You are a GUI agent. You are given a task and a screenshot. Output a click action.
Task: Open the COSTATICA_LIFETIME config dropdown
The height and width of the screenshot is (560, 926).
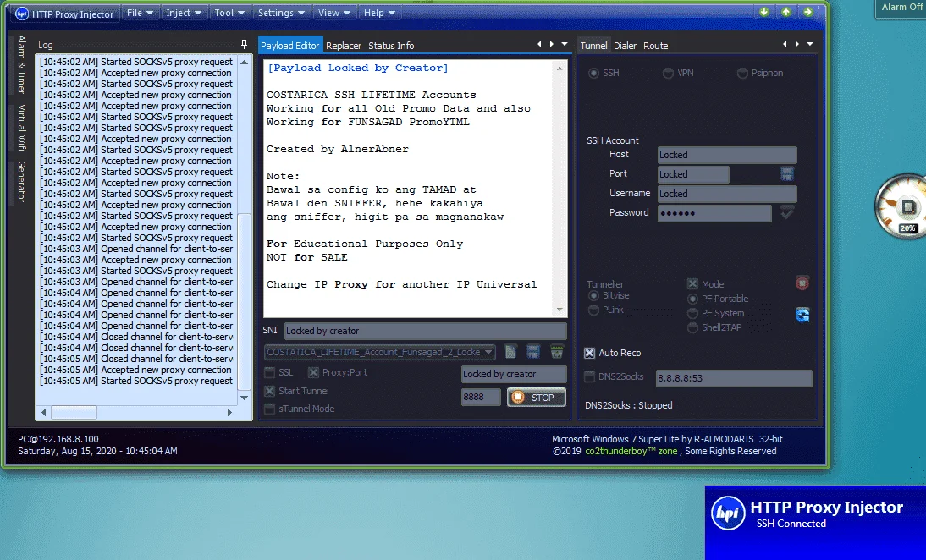point(380,352)
